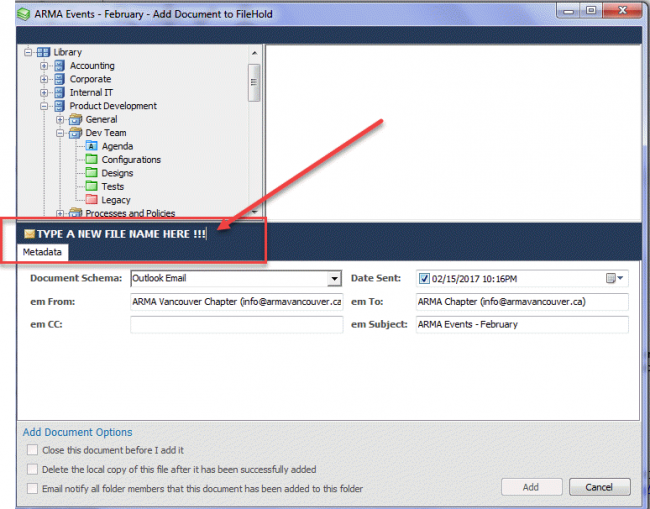Click the em Subject input field
The image size is (650, 509).
522,324
